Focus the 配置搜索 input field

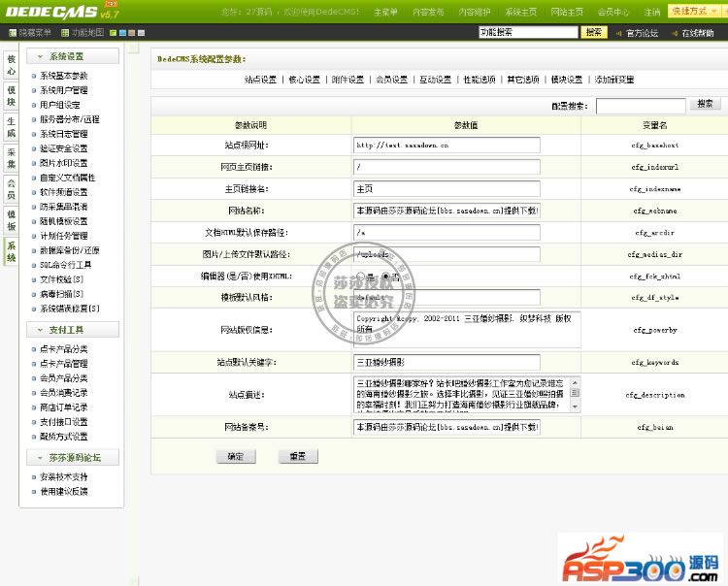click(x=641, y=107)
